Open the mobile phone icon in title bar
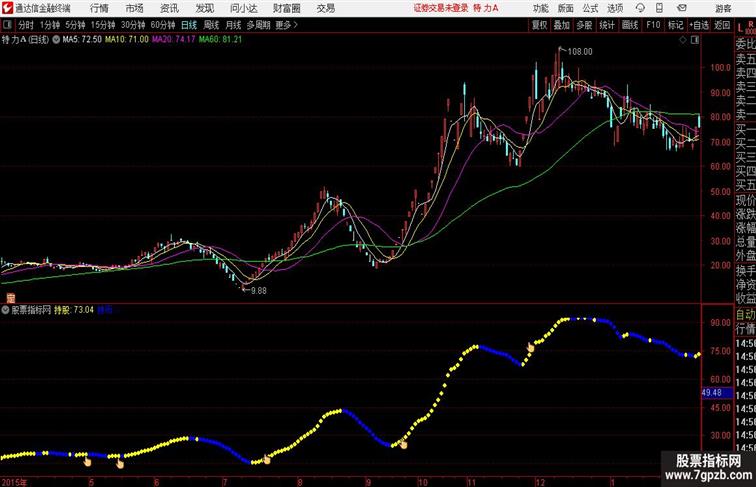756x487 pixels. coord(659,8)
